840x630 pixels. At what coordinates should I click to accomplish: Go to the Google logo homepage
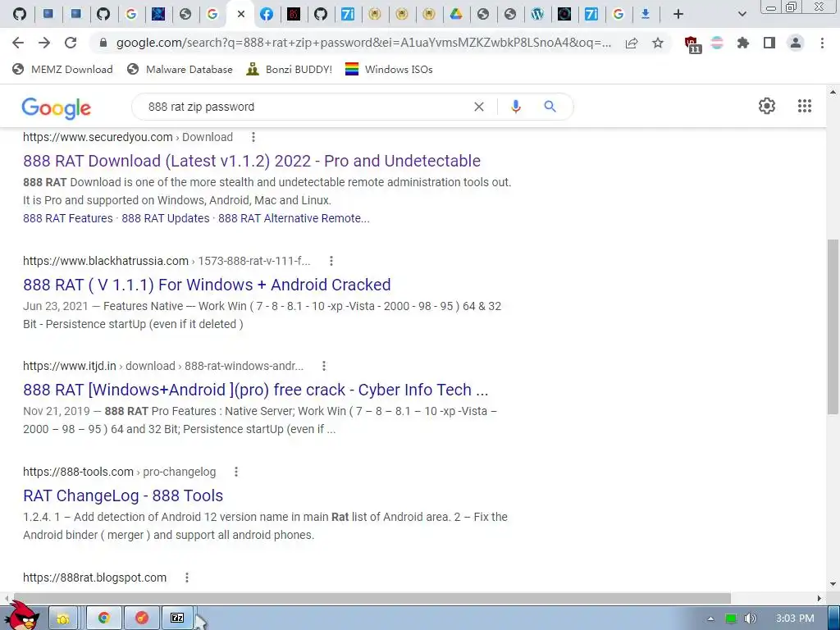coord(57,108)
